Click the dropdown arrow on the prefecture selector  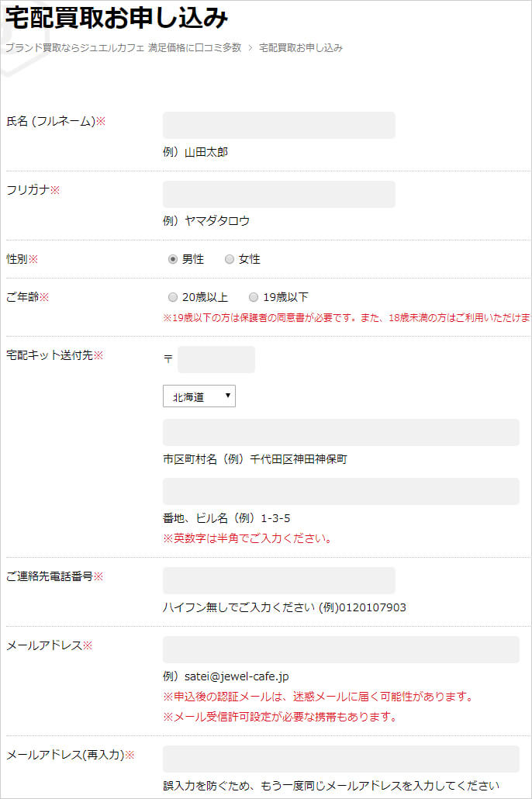228,396
